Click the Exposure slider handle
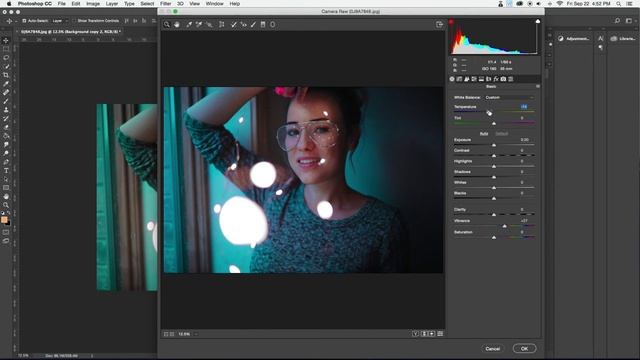The image size is (640, 360). [x=494, y=145]
